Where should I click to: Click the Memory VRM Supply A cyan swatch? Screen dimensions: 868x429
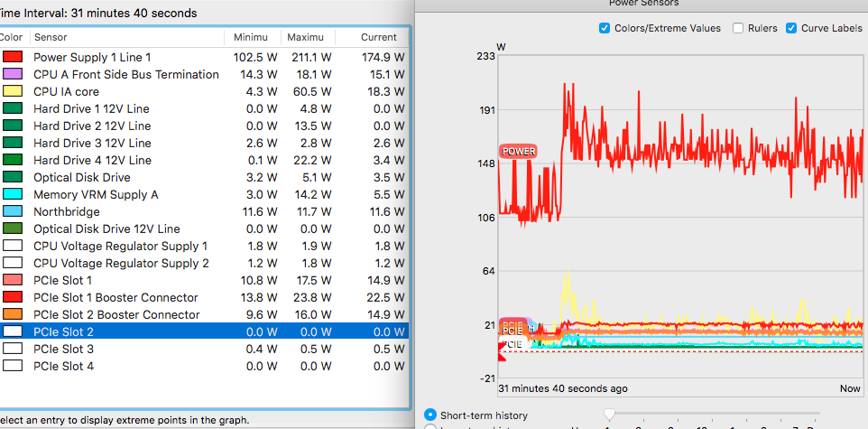click(x=12, y=194)
